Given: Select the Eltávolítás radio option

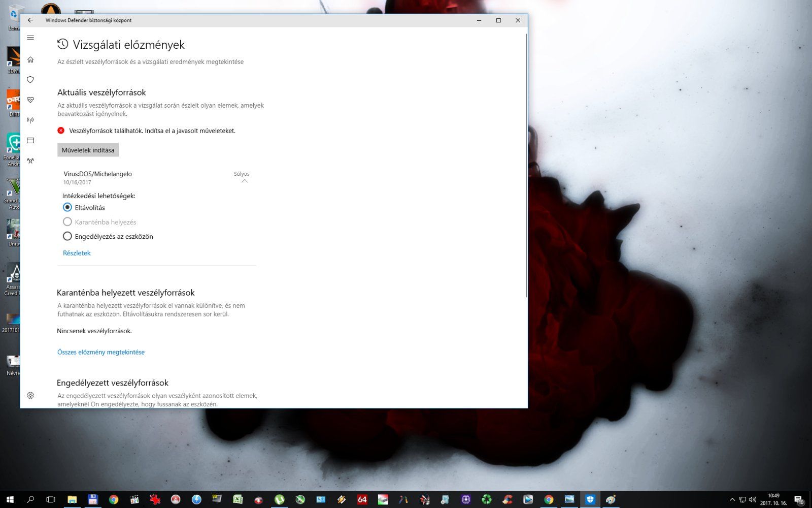Looking at the screenshot, I should point(67,207).
